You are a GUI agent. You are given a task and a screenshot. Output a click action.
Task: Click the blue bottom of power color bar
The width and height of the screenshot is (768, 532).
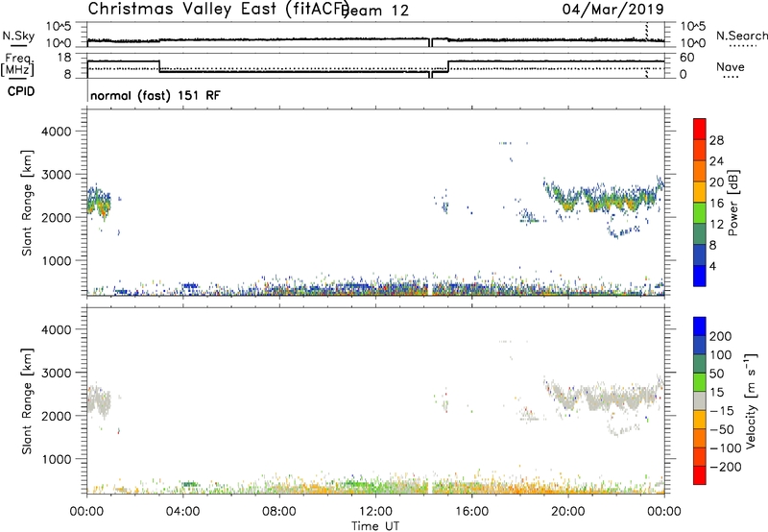pyautogui.click(x=700, y=276)
